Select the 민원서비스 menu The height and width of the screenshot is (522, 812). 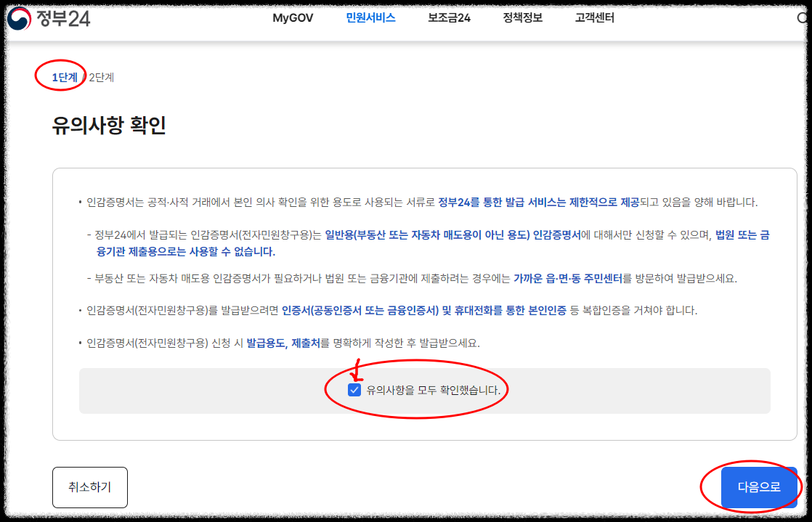(x=371, y=18)
